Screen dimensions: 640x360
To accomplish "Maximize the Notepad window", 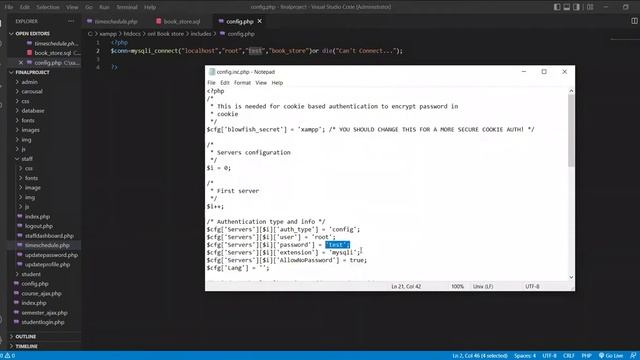I will pos(544,72).
